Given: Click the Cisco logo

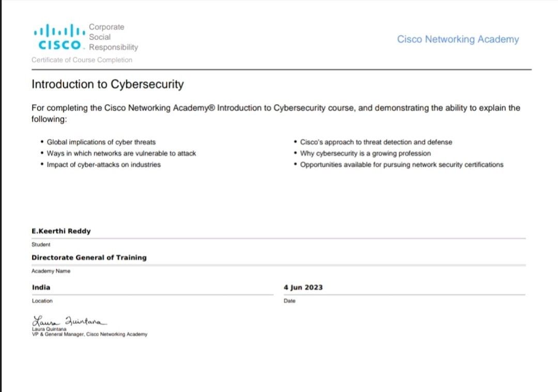Looking at the screenshot, I should 58,37.
